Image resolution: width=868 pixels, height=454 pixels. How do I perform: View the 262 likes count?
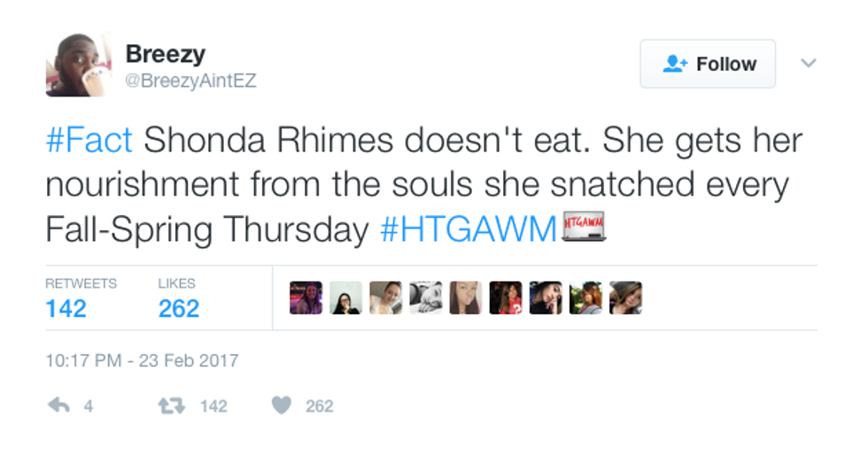pyautogui.click(x=178, y=308)
